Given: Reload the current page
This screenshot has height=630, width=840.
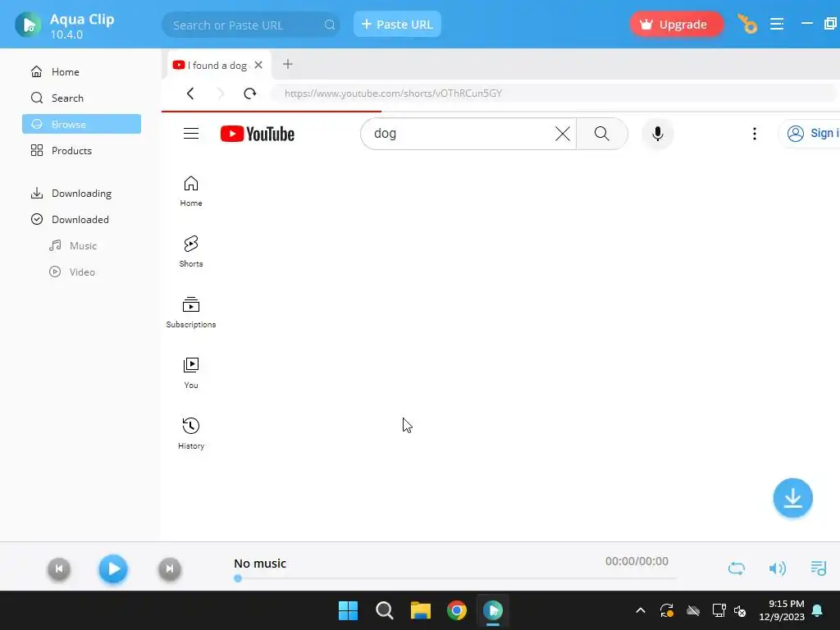Looking at the screenshot, I should click(x=249, y=94).
